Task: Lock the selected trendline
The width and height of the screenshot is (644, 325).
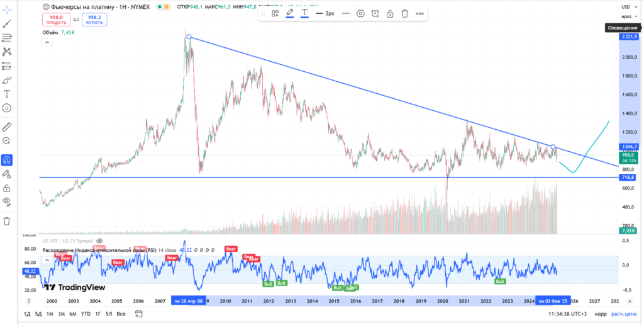Action: (x=390, y=14)
